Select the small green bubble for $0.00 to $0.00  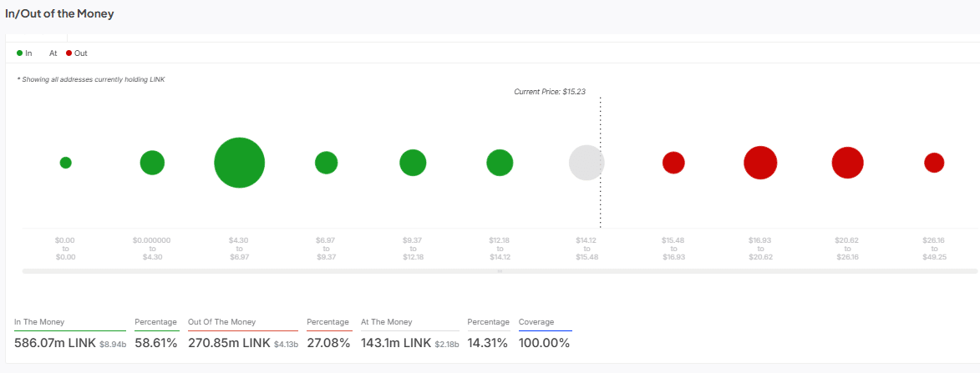coord(65,163)
